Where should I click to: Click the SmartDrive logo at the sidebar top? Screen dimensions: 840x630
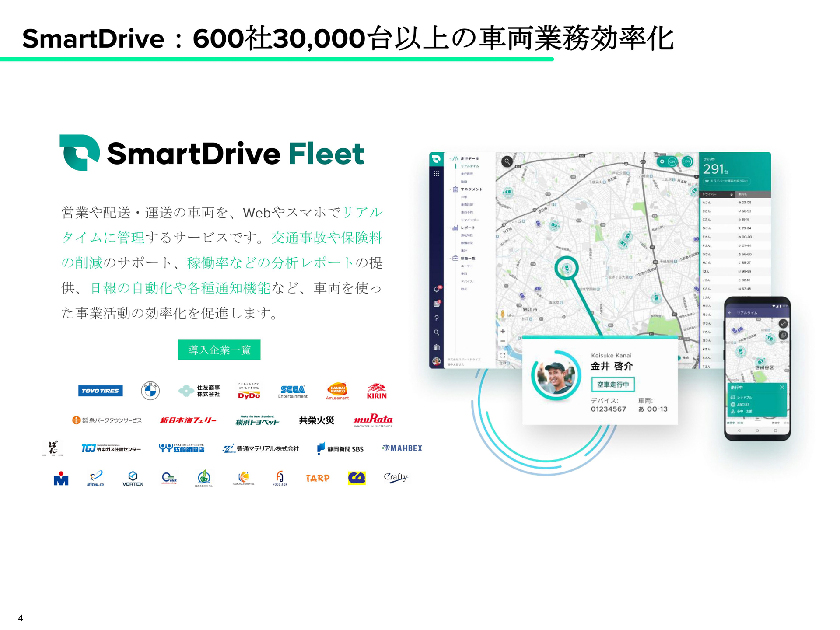(437, 159)
